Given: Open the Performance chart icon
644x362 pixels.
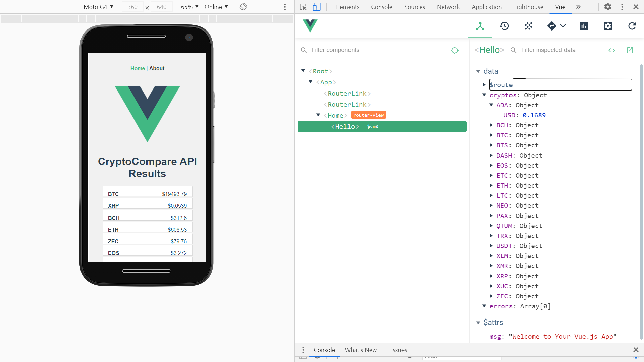Looking at the screenshot, I should [x=584, y=26].
